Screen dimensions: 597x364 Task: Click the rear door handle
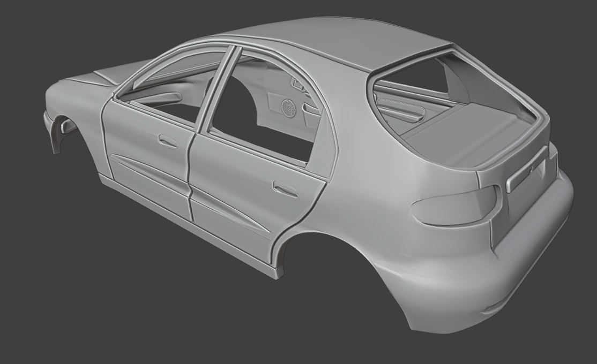[285, 188]
